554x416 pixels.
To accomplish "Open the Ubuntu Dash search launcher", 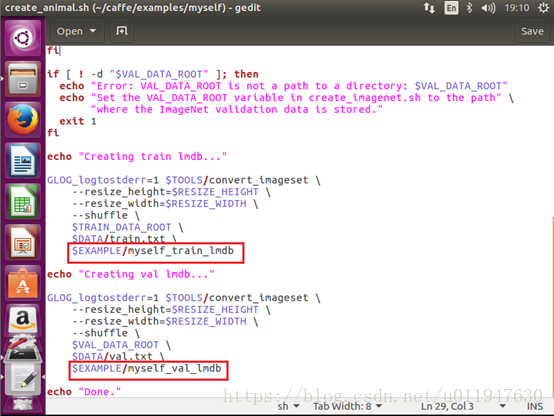I will point(23,37).
